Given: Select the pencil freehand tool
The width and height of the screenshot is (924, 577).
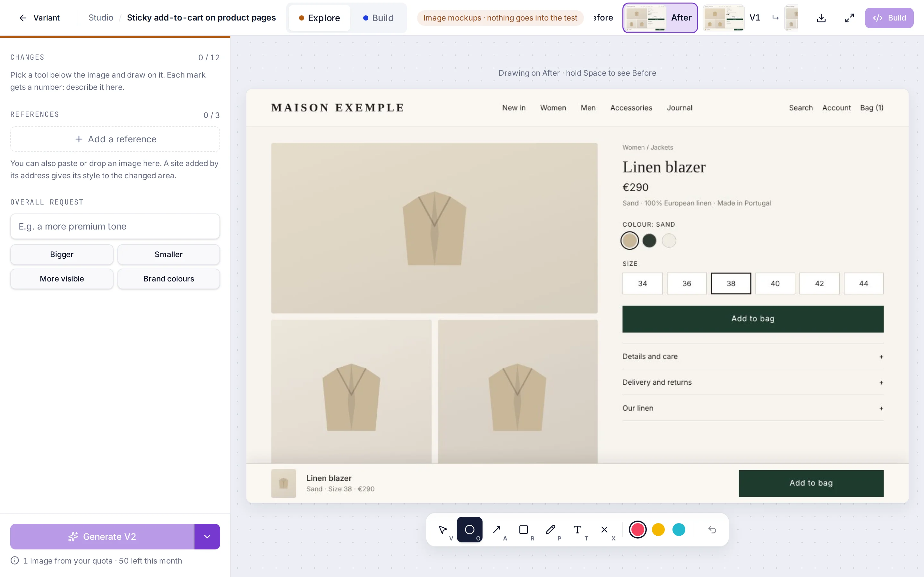Looking at the screenshot, I should click(551, 530).
